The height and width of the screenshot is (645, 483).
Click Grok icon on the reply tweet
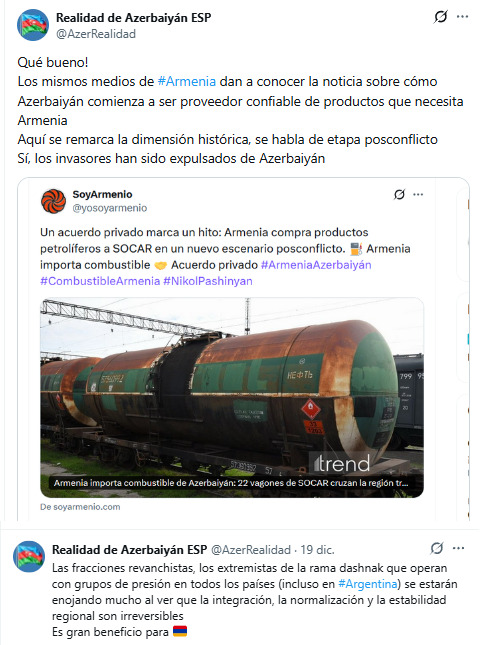(437, 548)
